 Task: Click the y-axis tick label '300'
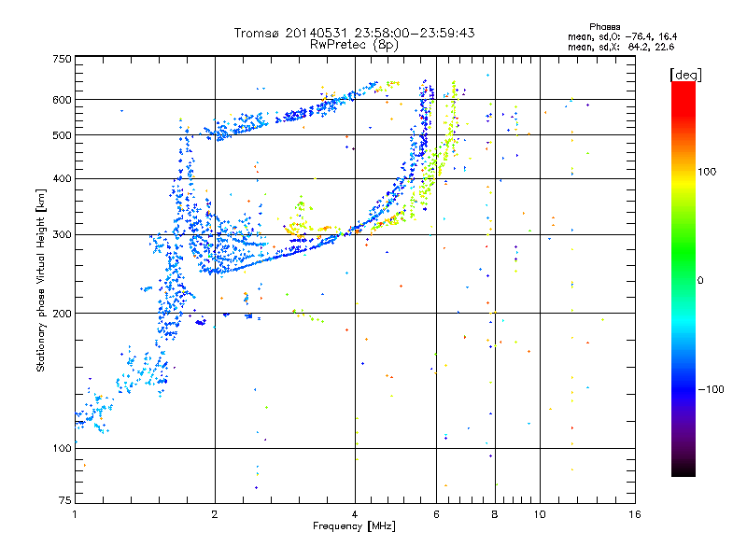62,234
